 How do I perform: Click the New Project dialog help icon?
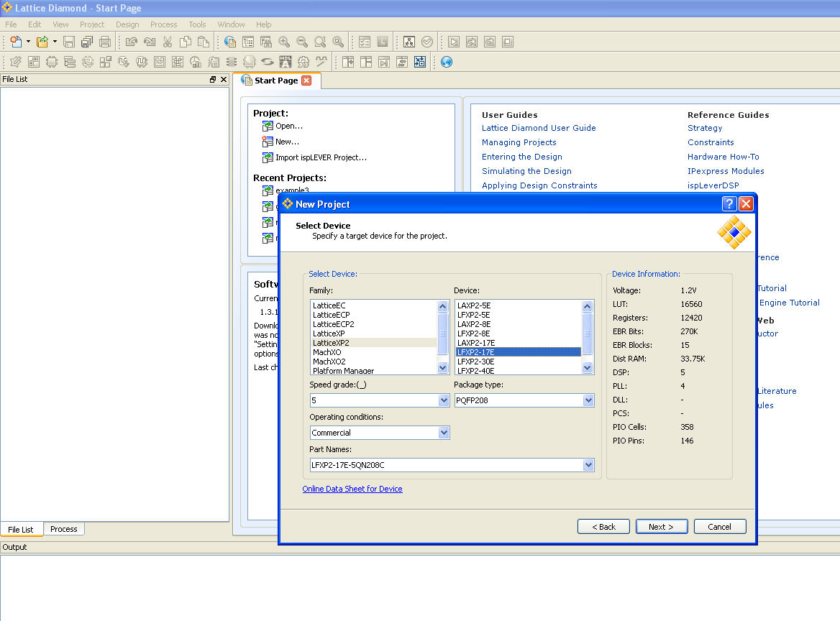729,204
